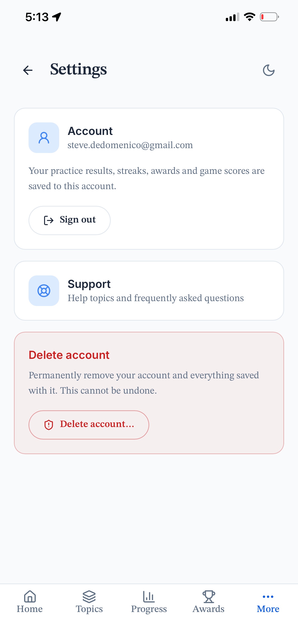The image size is (298, 644).
Task: Tap the account email address text
Action: (130, 145)
